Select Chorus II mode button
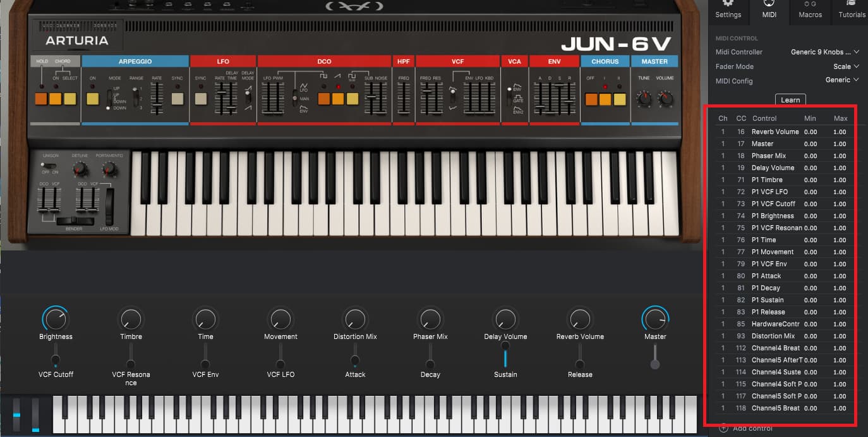The width and height of the screenshot is (868, 437). pos(620,99)
